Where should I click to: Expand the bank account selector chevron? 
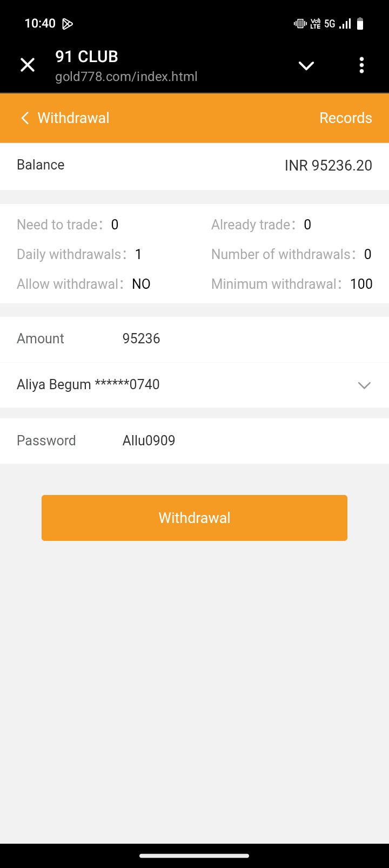(364, 385)
